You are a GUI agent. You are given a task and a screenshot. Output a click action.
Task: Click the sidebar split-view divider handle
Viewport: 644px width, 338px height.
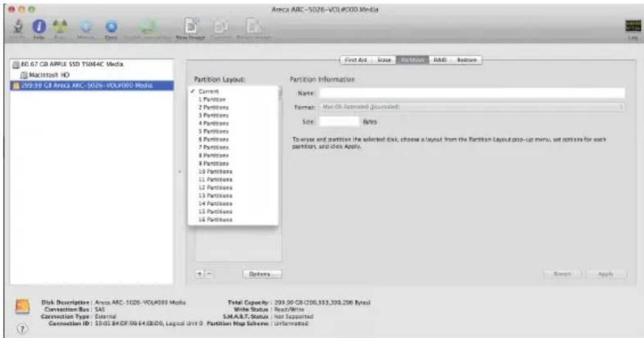tap(179, 171)
